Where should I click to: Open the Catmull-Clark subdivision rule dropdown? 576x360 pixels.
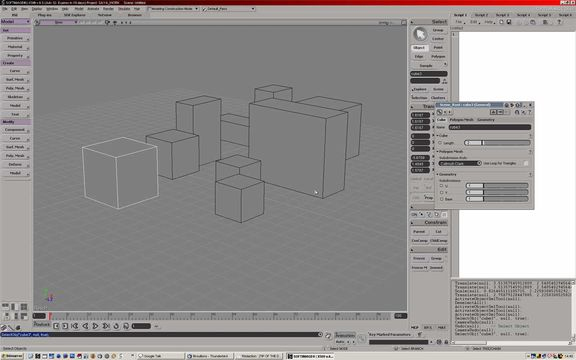(x=460, y=163)
